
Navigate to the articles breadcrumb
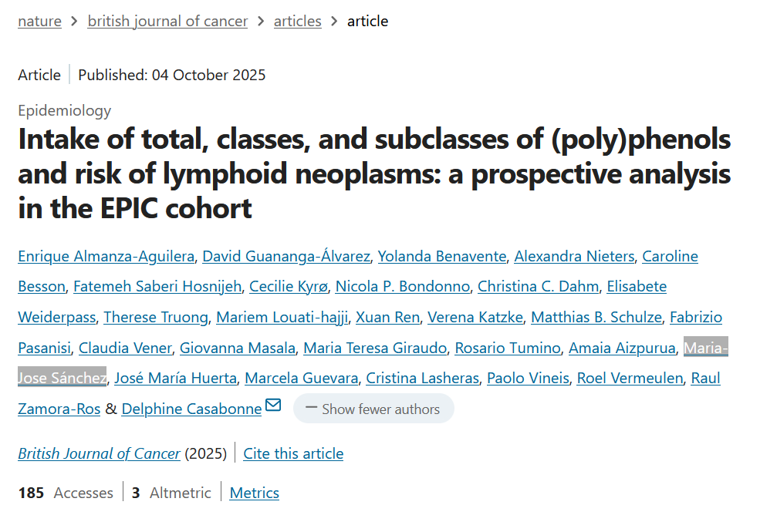click(x=297, y=21)
